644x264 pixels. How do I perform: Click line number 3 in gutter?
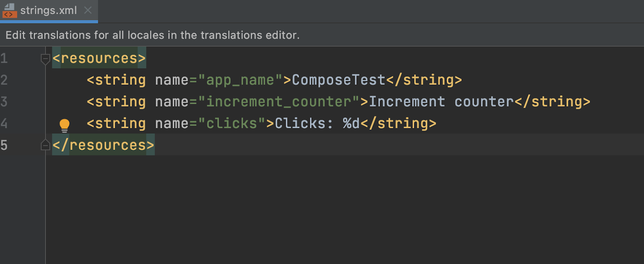4,102
